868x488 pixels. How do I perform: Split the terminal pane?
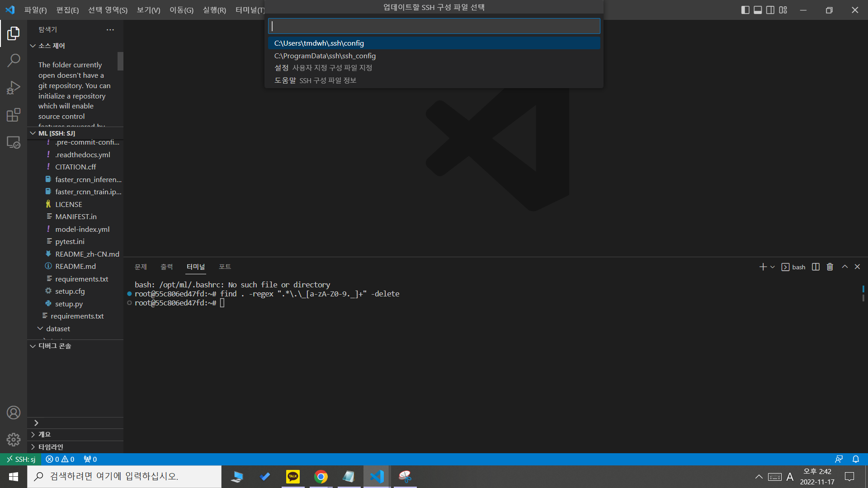pyautogui.click(x=816, y=267)
